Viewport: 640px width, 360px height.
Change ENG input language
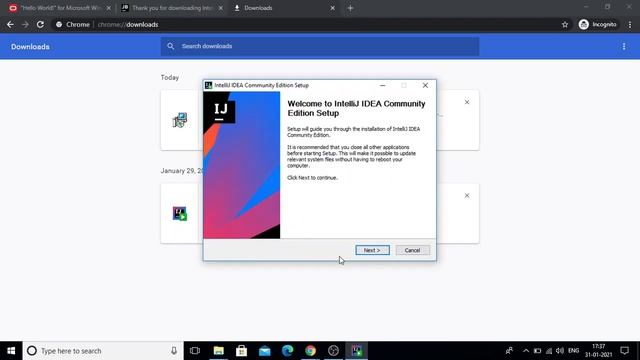coord(573,351)
